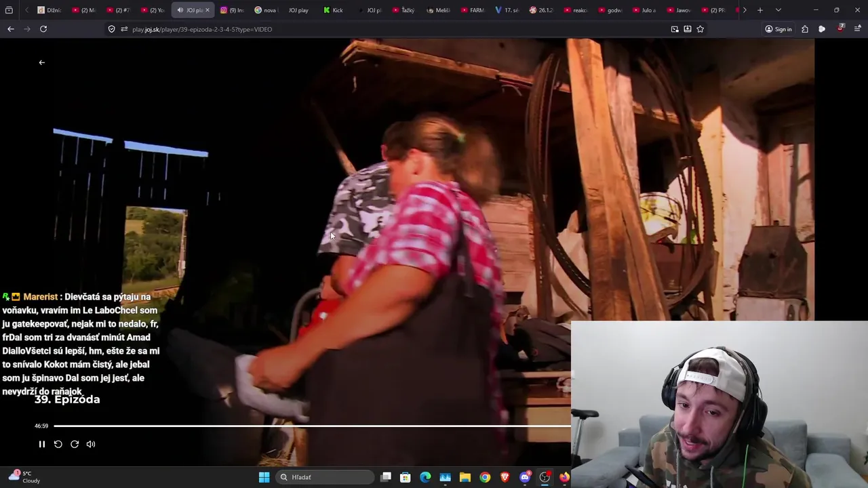Image resolution: width=868 pixels, height=488 pixels.
Task: Switch to the Instagram (9) tab
Action: click(x=232, y=10)
